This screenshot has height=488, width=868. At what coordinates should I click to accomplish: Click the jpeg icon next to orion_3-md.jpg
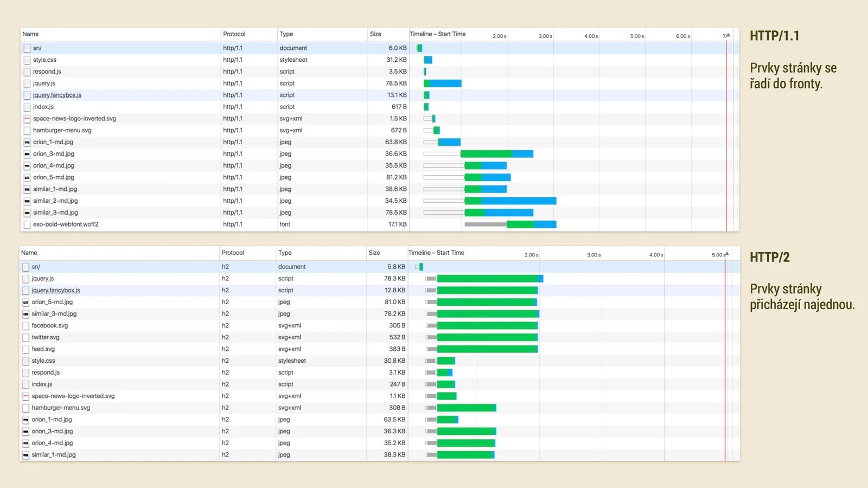(x=26, y=153)
